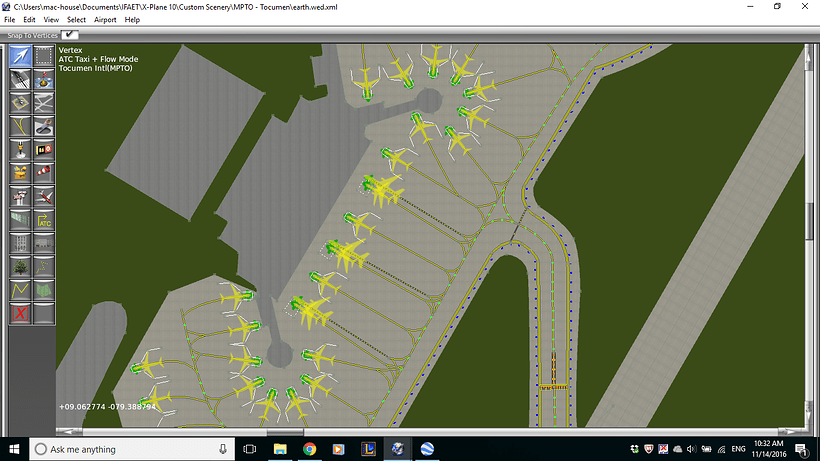The image size is (820, 461).
Task: Pick the Ramp Start airplane tool
Action: point(44,197)
